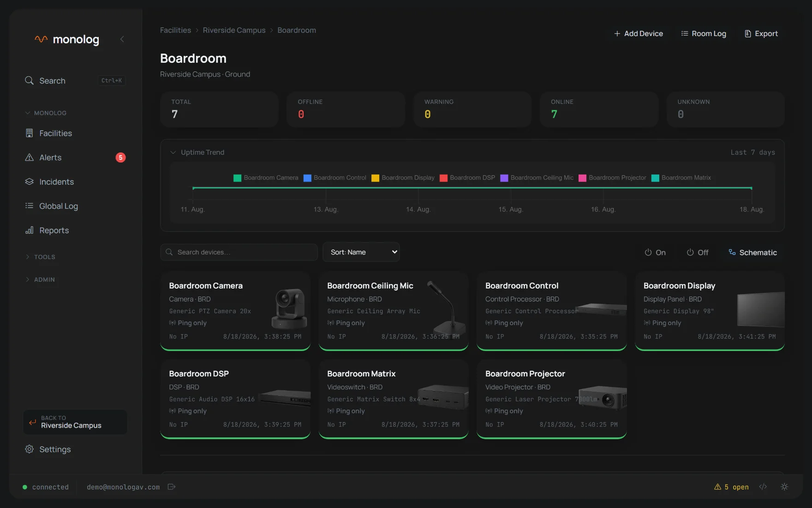This screenshot has width=812, height=508.
Task: Open Global Log via the list icon
Action: click(x=29, y=206)
